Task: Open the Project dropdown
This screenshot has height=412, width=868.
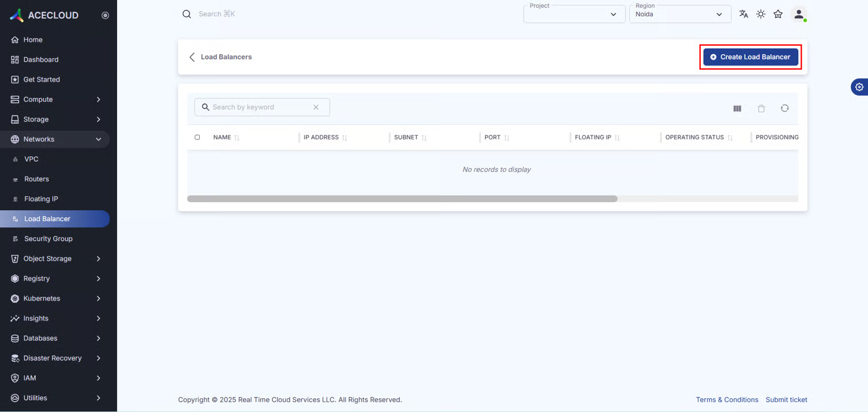Action: click(x=574, y=14)
